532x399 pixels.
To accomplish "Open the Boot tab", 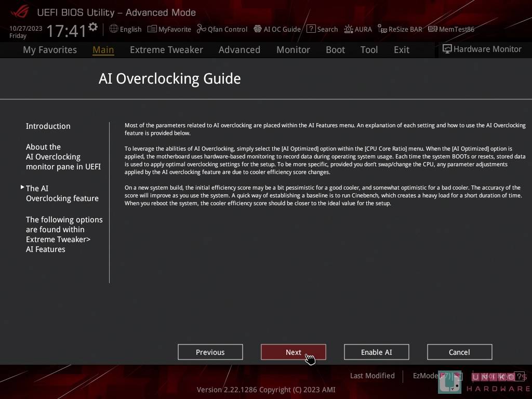I will (x=335, y=50).
